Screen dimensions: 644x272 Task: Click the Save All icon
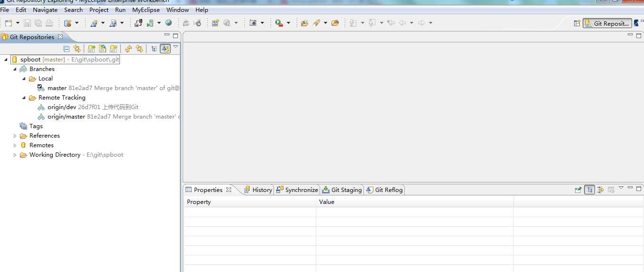(x=38, y=23)
